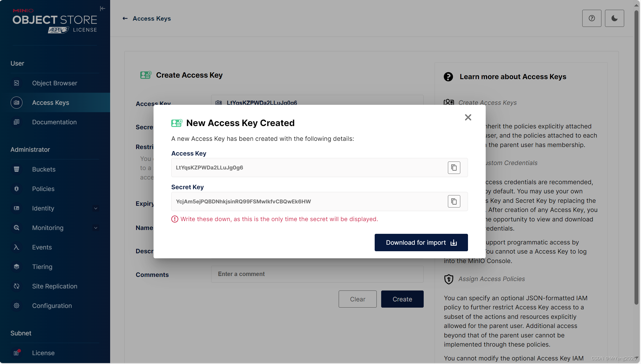The height and width of the screenshot is (364, 641).
Task: Copy the Secret Key value
Action: click(454, 202)
